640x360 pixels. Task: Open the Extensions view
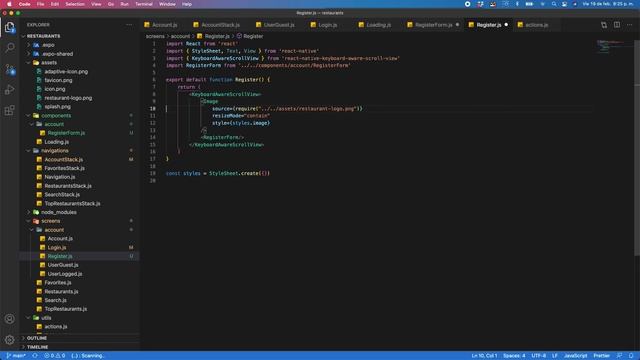click(x=9, y=110)
